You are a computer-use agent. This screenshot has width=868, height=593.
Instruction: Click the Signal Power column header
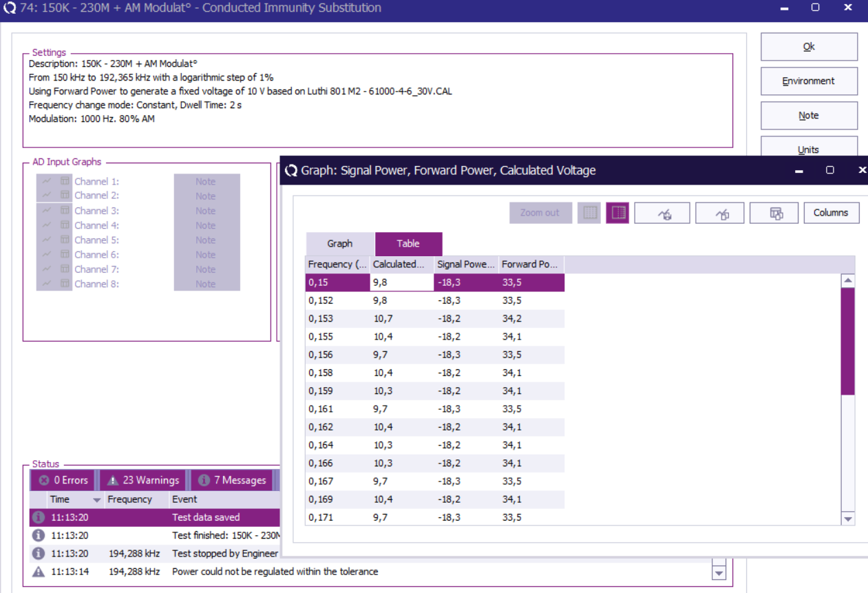point(467,264)
